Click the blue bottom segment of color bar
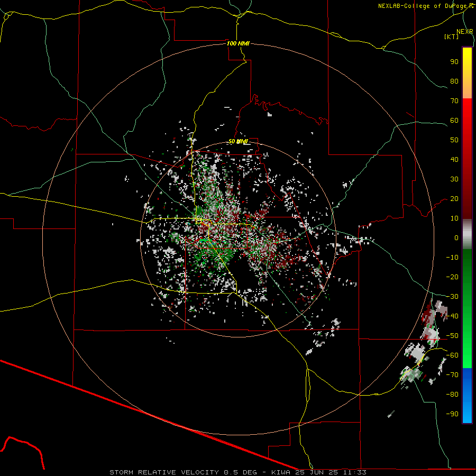 [467, 396]
